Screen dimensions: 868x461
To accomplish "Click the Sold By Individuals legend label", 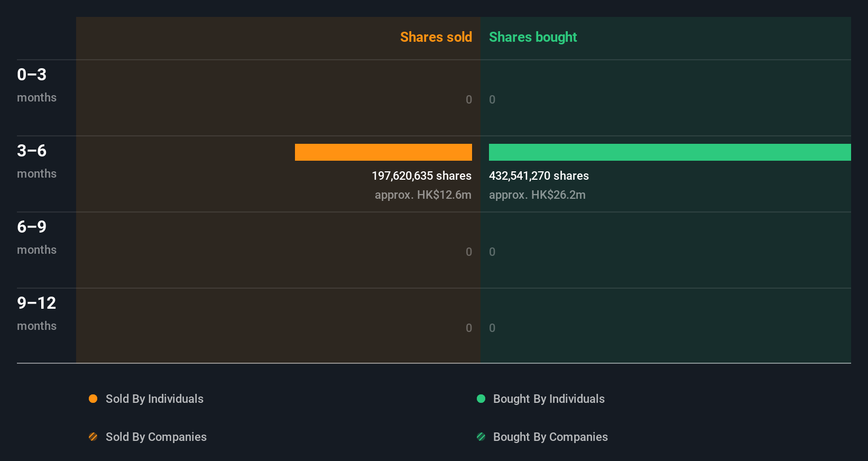I will click(x=154, y=399).
